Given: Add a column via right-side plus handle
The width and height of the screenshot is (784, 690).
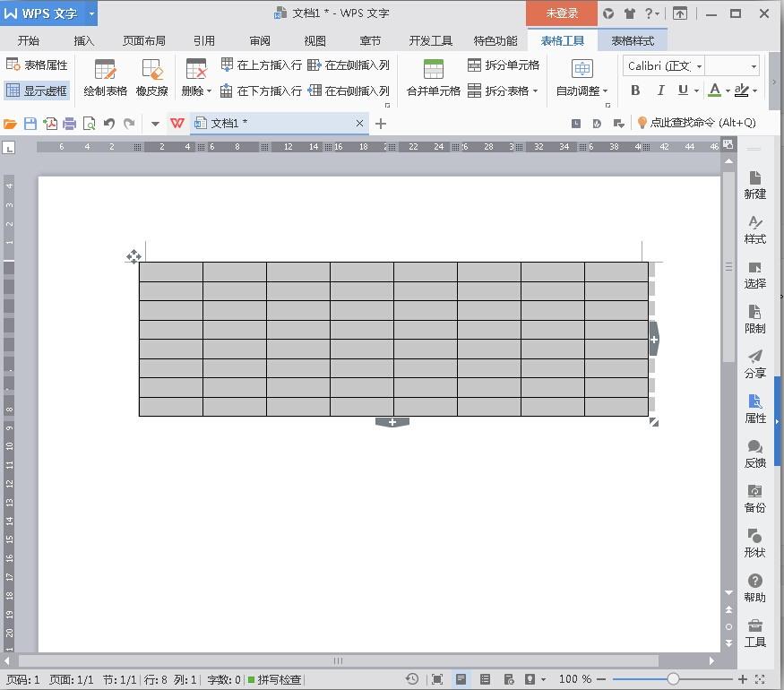Looking at the screenshot, I should click(654, 339).
